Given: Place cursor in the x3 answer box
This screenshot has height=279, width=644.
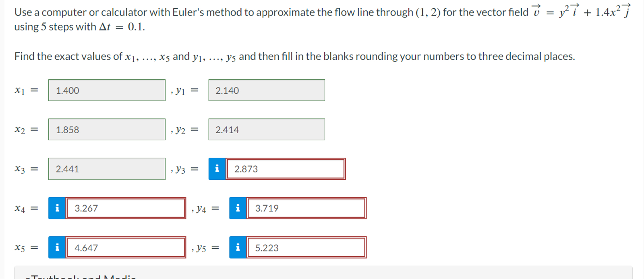Looking at the screenshot, I should pyautogui.click(x=106, y=169).
